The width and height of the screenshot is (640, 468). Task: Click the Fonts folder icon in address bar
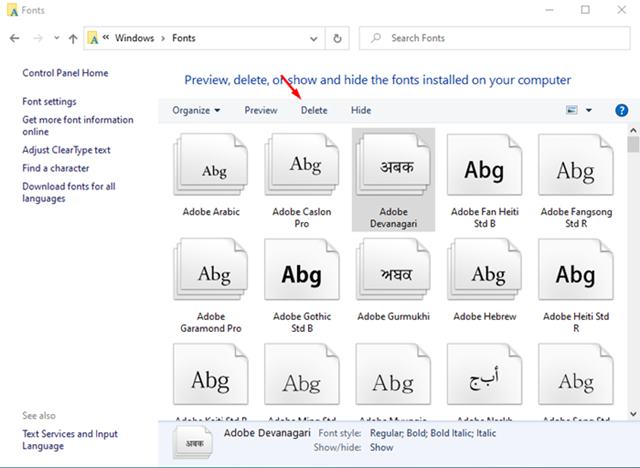93,38
